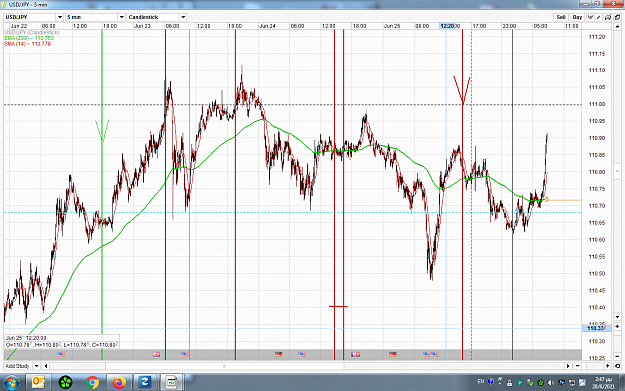Click the 111.00 price axis label
The image size is (625, 391).
pos(597,104)
